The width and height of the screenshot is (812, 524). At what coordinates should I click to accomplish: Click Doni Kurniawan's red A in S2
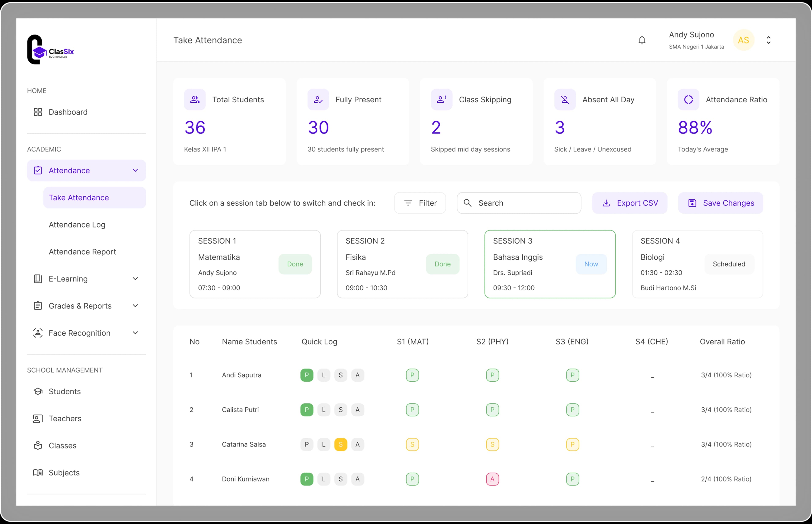(492, 479)
